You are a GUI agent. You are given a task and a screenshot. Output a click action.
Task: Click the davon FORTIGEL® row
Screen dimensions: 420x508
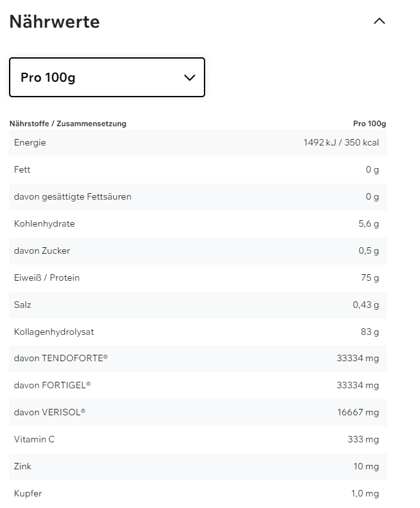click(197, 386)
